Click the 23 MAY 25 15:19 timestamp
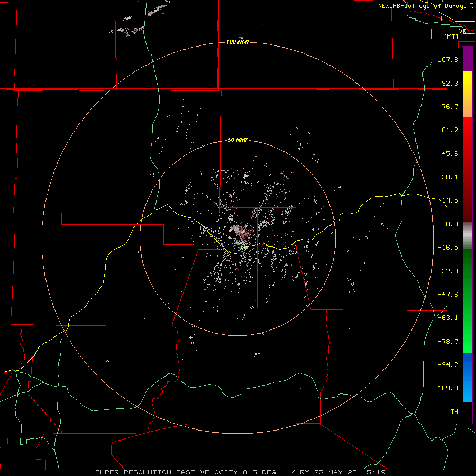 (350, 472)
